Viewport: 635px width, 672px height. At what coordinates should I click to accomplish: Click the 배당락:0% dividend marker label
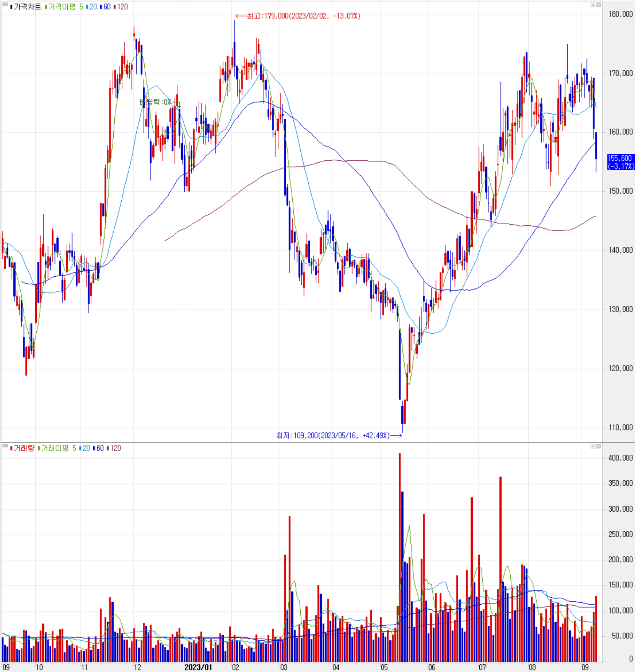156,102
